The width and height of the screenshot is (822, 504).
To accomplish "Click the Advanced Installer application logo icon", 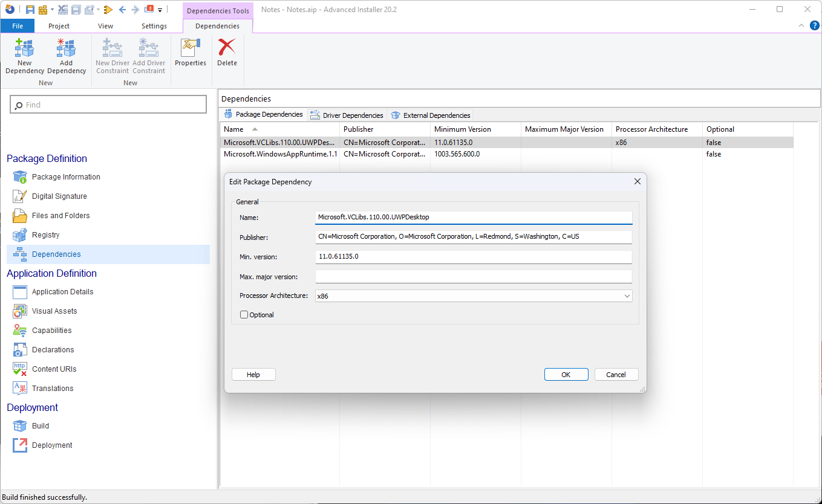I will [10, 9].
